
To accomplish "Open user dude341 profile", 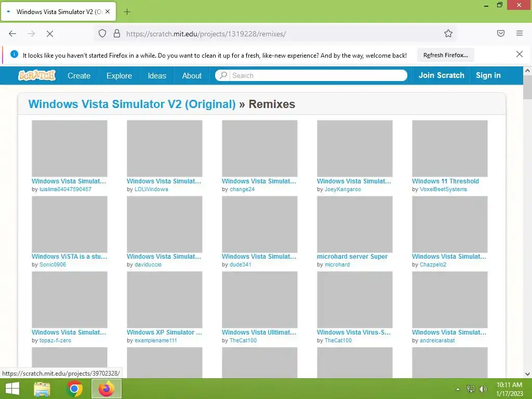I will click(x=240, y=264).
